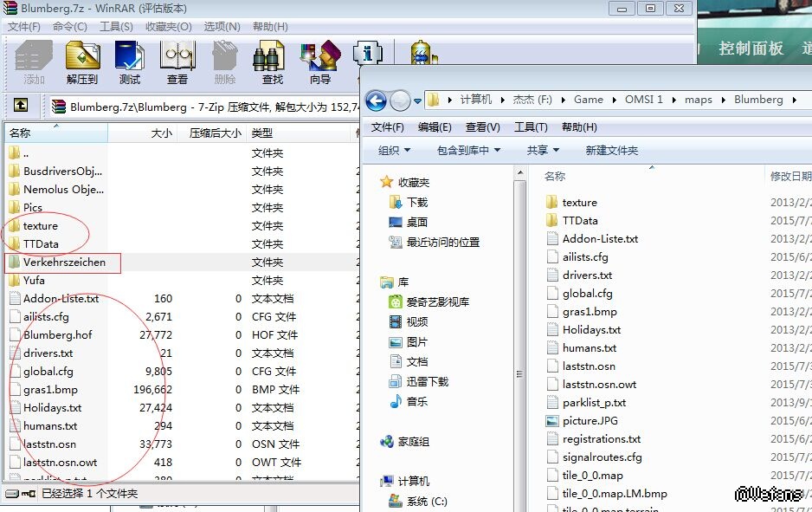Click OMSI 1 in the address breadcrumb
Screen dimensions: 812x512
pyautogui.click(x=643, y=100)
